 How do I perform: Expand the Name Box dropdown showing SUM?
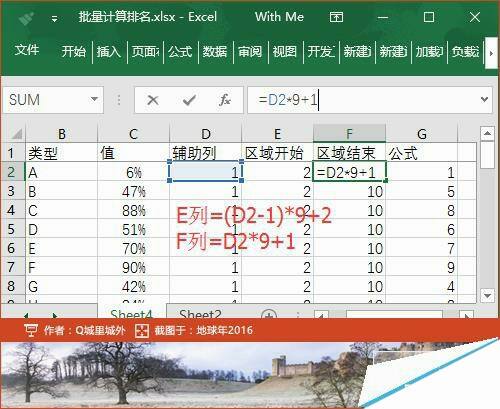tap(94, 99)
